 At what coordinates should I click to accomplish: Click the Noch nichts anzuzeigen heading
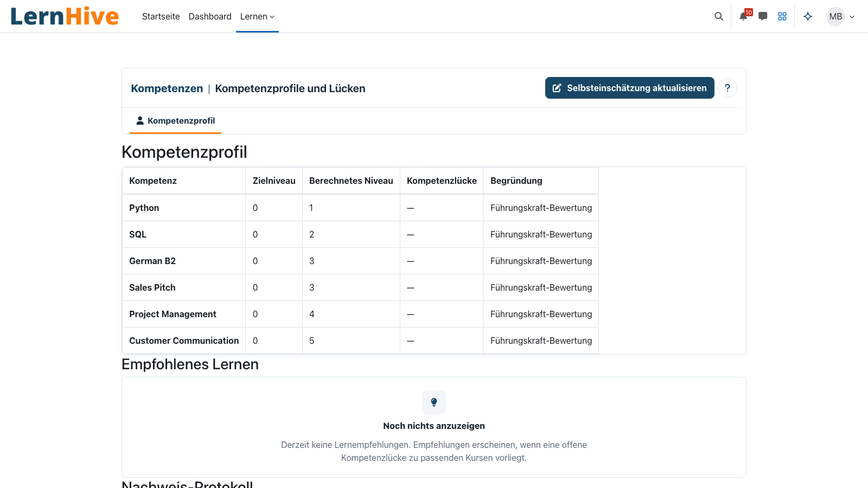coord(434,426)
